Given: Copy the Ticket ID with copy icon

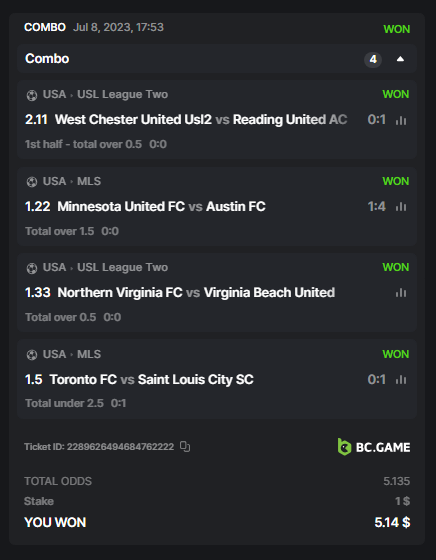Looking at the screenshot, I should click(185, 446).
